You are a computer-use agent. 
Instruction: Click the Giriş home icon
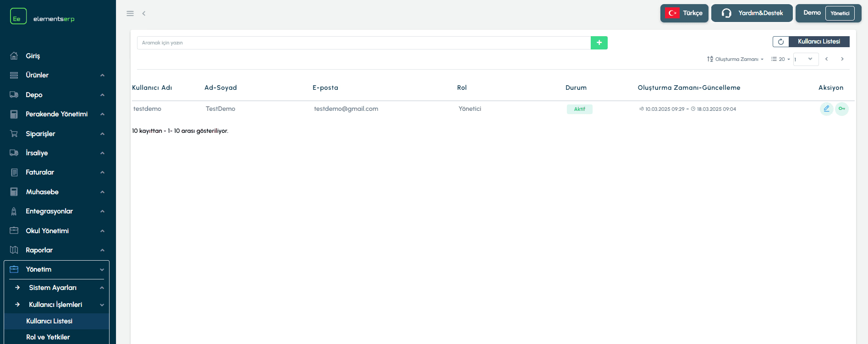coord(14,55)
